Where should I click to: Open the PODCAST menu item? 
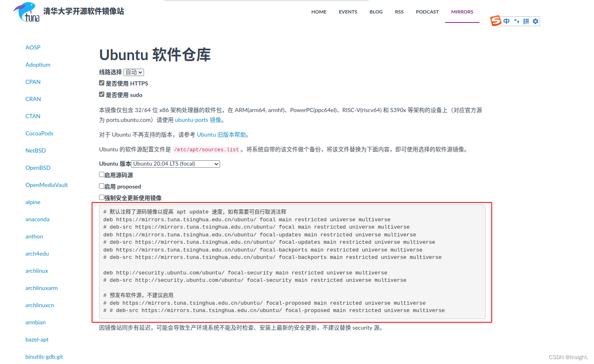point(427,12)
